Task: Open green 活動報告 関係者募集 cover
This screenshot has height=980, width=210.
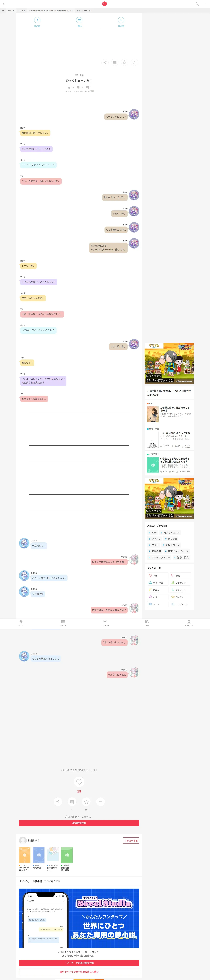Action: (67, 855)
